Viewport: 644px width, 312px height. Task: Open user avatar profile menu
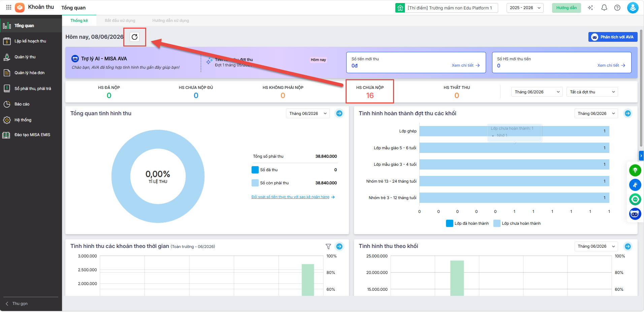[633, 8]
